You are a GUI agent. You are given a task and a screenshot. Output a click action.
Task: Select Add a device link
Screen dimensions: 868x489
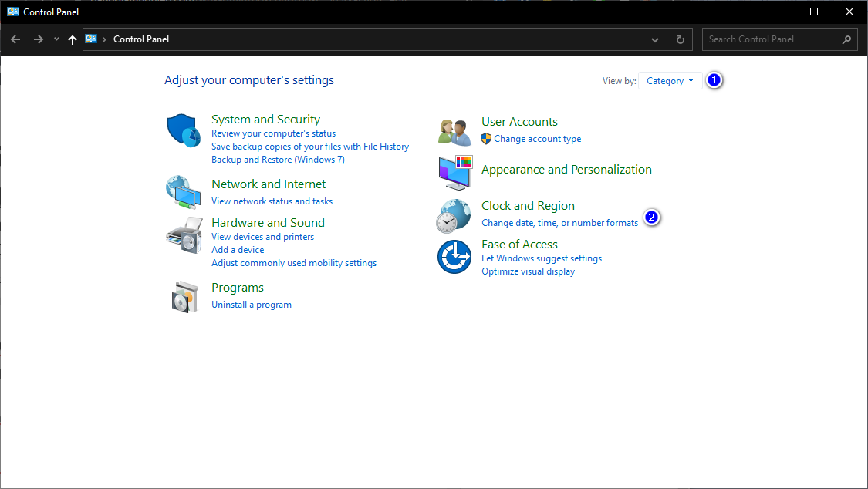(x=238, y=250)
